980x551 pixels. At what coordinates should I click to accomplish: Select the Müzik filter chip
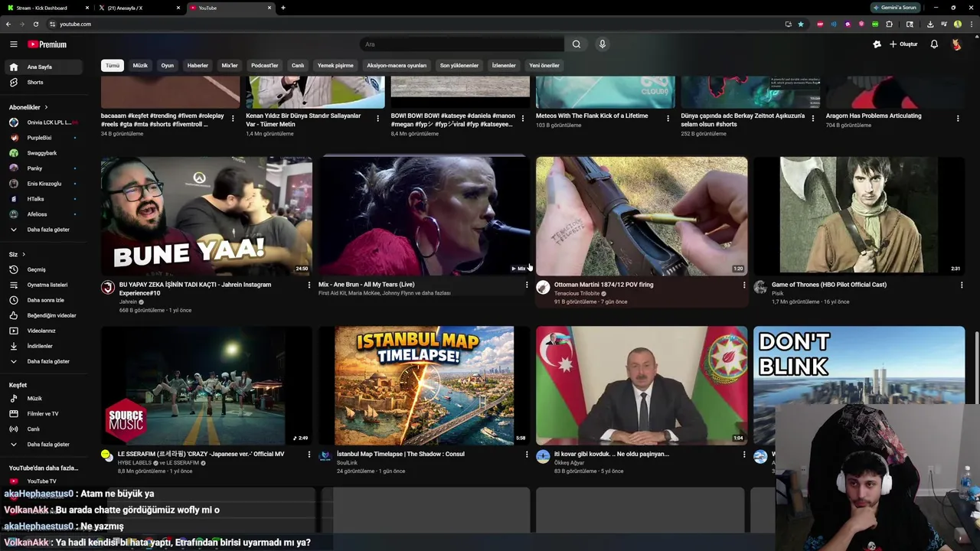[x=140, y=66]
